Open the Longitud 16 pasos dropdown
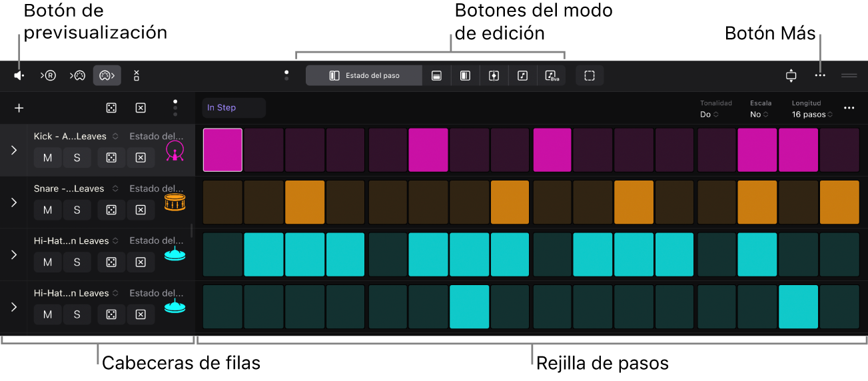Viewport: 868px width, 381px height. coord(812,115)
